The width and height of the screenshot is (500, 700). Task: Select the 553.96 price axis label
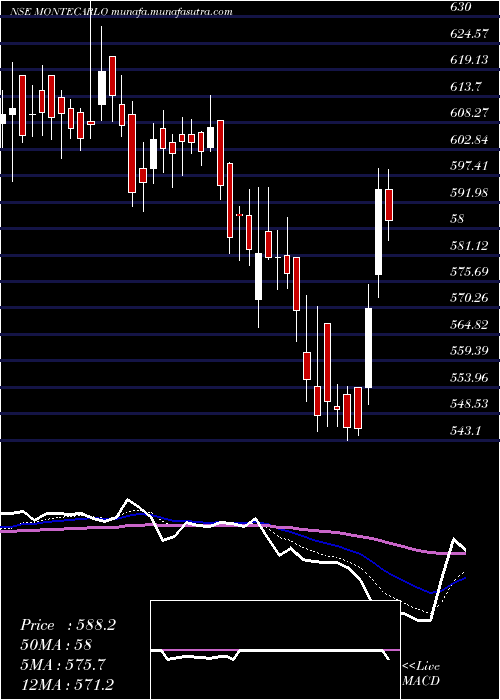point(470,378)
